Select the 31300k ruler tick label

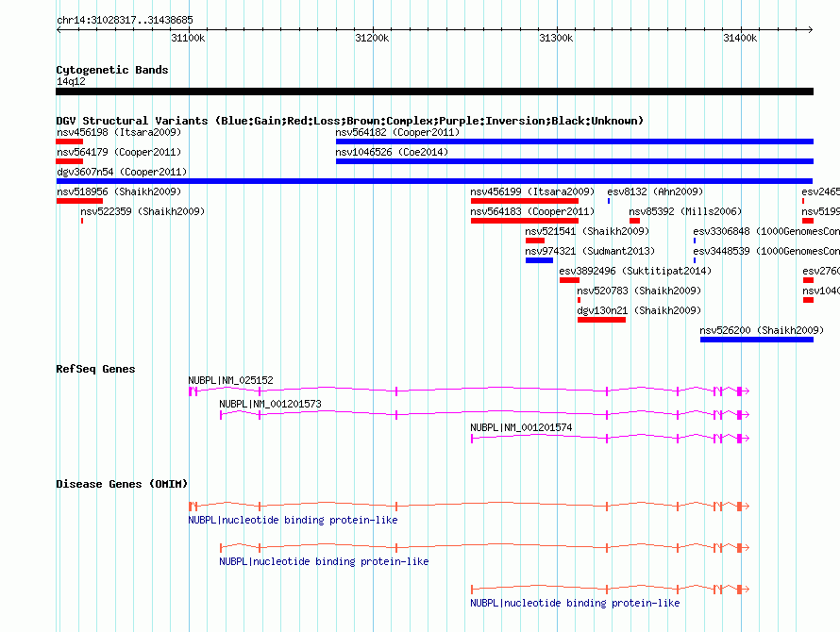[x=556, y=38]
